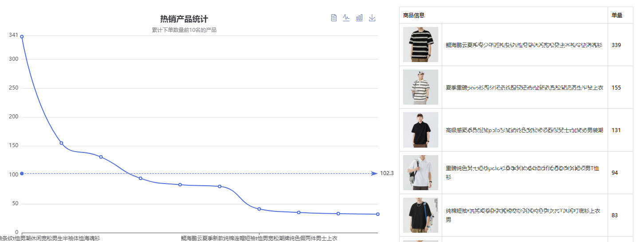View the white polo shirt product image
The height and width of the screenshot is (242, 644).
click(x=420, y=172)
